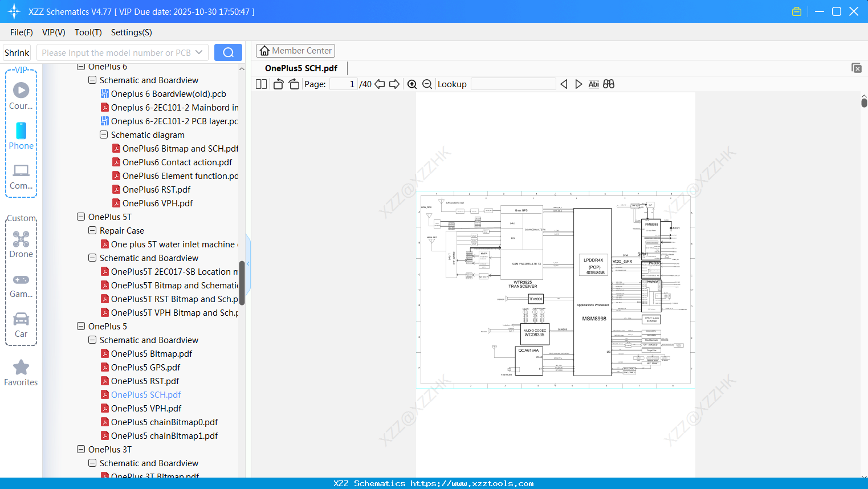Collapse the Schematic diagram folder

104,135
